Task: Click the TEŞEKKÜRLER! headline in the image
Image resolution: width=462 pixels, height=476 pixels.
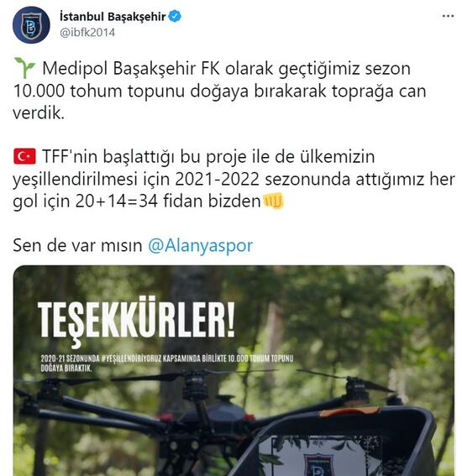Action: [x=136, y=321]
